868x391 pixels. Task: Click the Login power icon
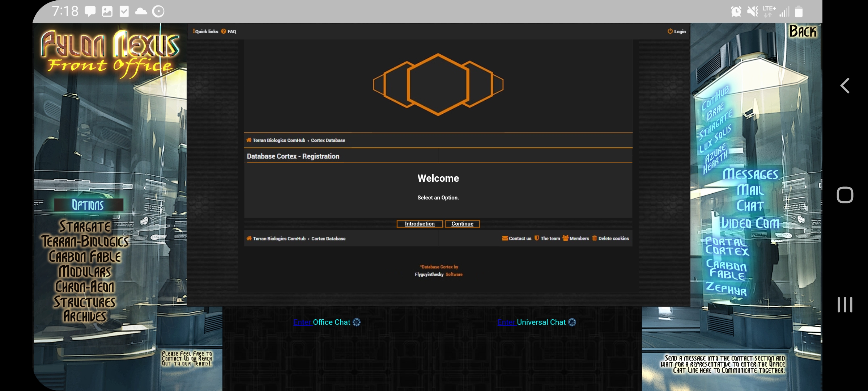(x=670, y=31)
